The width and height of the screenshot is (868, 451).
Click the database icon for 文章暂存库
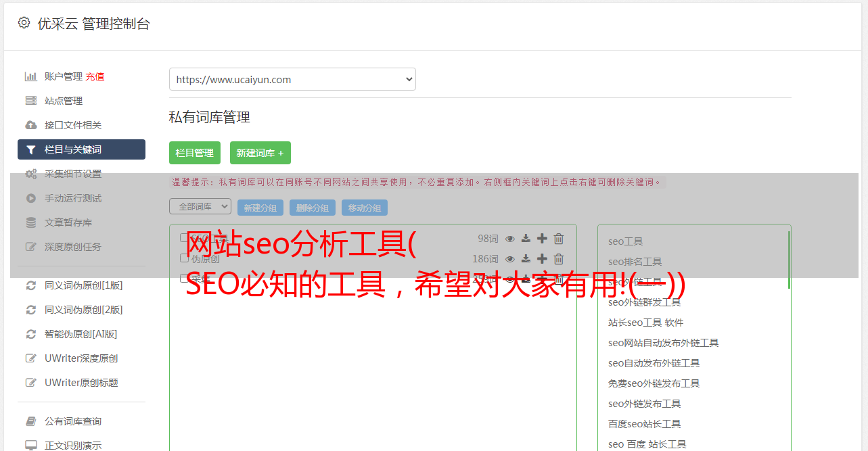click(30, 222)
